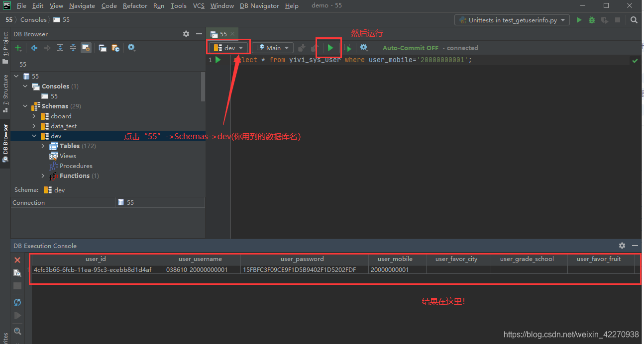Click the green plus add connection icon
The height and width of the screenshot is (344, 644).
click(x=18, y=48)
